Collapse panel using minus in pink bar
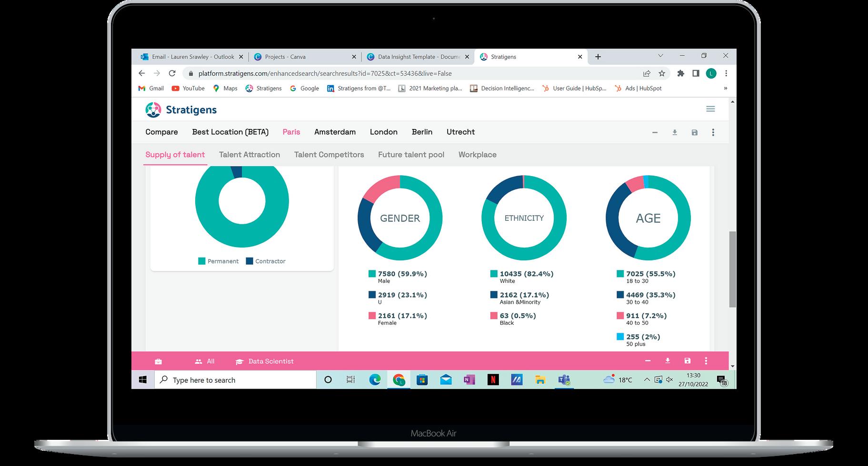The width and height of the screenshot is (868, 466). (648, 361)
